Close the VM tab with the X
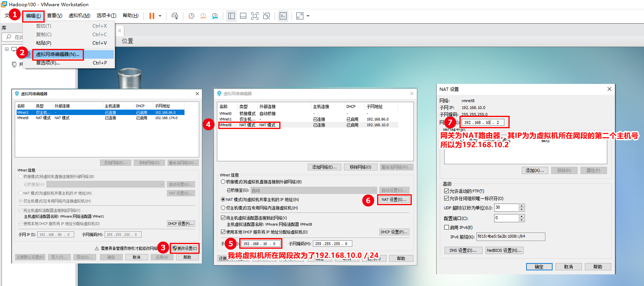The height and width of the screenshot is (286, 644). tap(120, 31)
